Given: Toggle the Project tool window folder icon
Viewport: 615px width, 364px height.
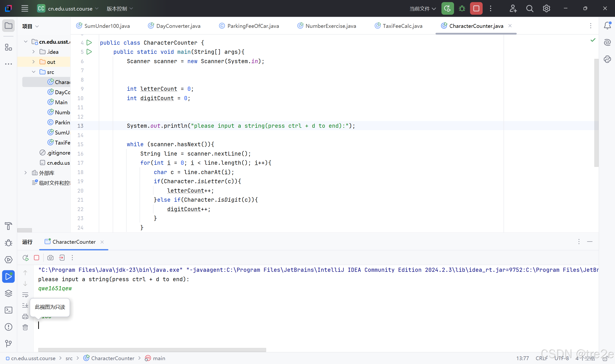Looking at the screenshot, I should [9, 25].
